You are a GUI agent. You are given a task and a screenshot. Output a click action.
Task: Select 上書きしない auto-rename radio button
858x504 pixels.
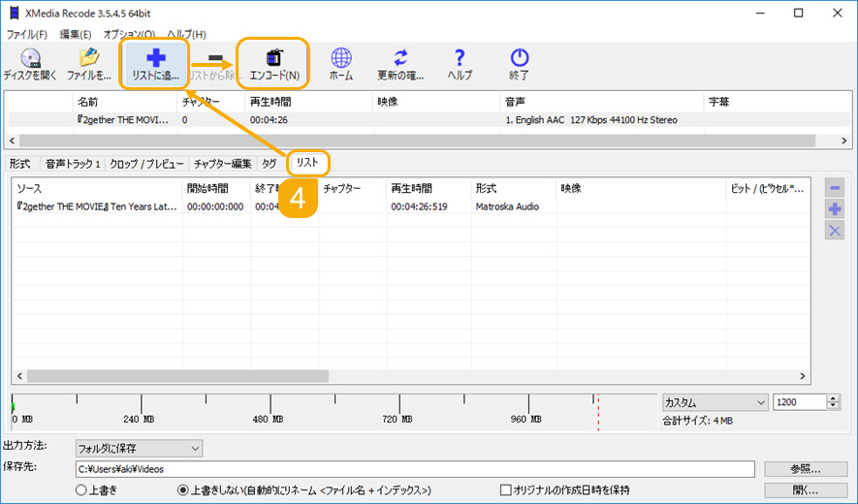click(304, 489)
